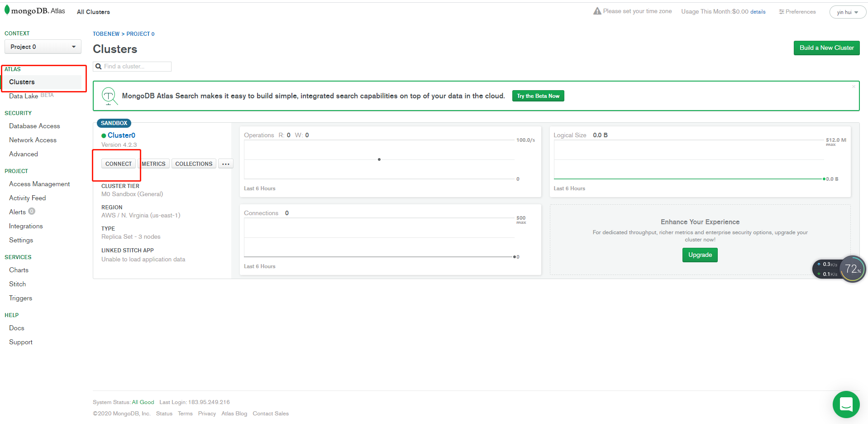
Task: Click the 'Enhance Your Experience' heading
Action: (x=700, y=222)
